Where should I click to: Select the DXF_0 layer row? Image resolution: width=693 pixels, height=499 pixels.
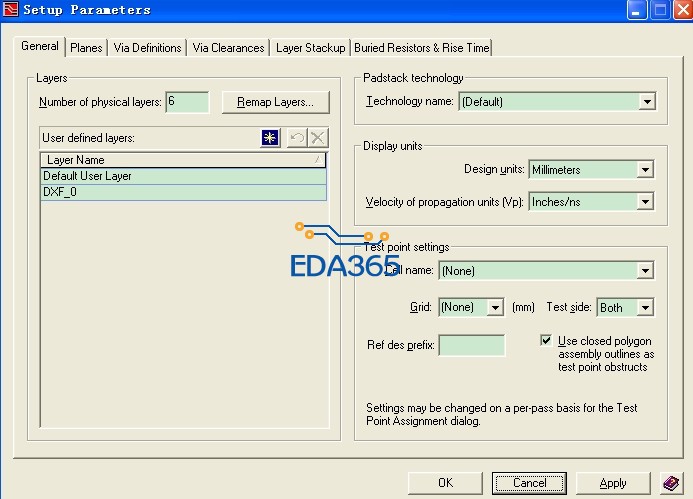coord(183,192)
